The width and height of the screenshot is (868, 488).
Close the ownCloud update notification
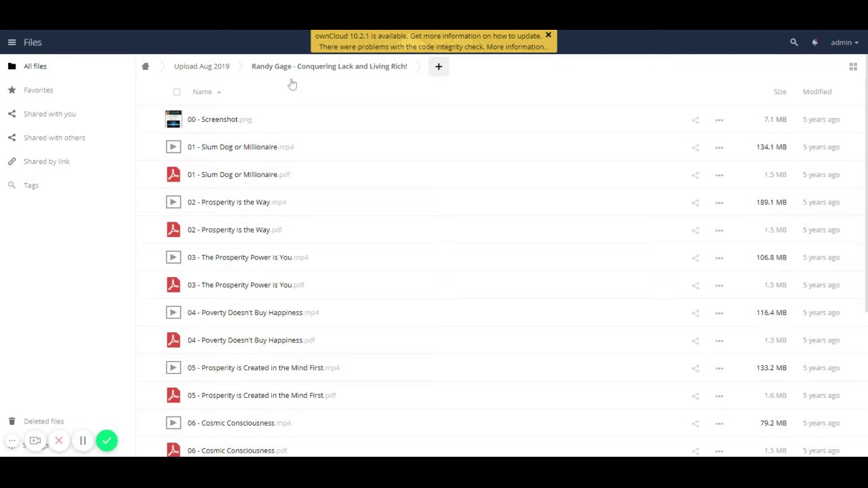tap(549, 35)
